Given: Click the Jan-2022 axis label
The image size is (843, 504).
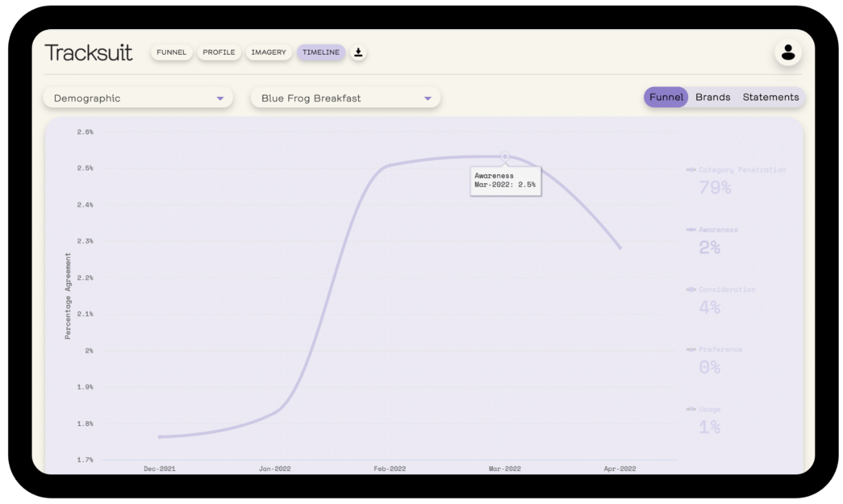Looking at the screenshot, I should pos(275,469).
